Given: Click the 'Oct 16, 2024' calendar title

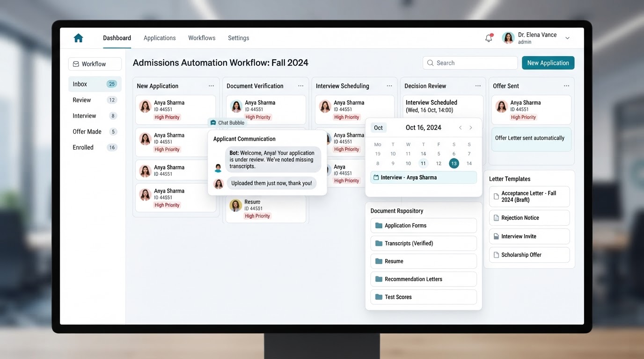Looking at the screenshot, I should click(x=424, y=128).
